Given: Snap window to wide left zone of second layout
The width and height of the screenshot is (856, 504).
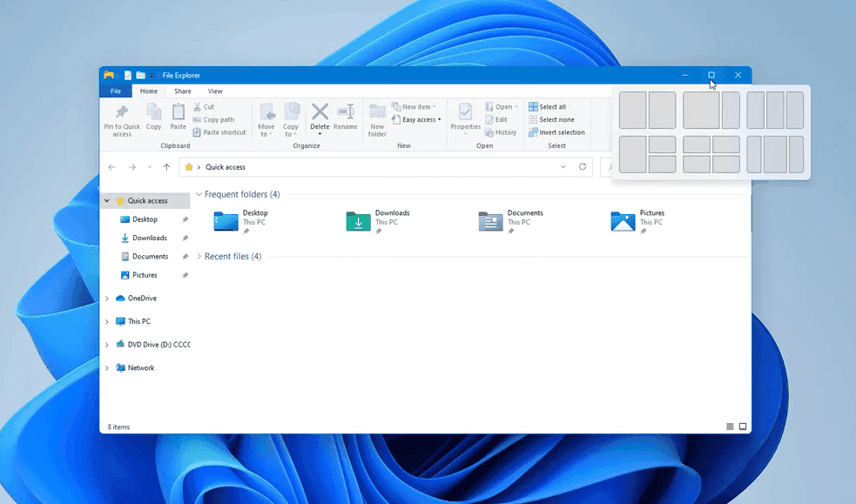Looking at the screenshot, I should (x=701, y=111).
